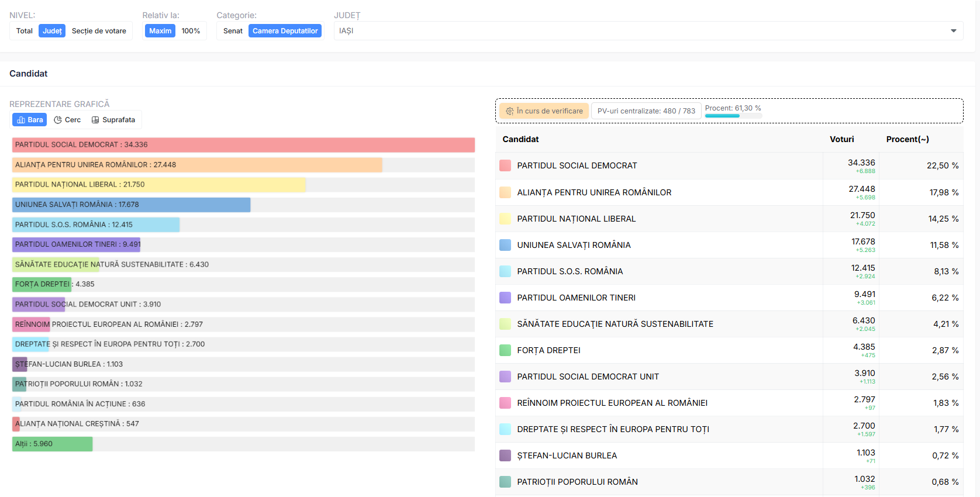Click Alianța pentru Unirea Românilor swatch

click(505, 192)
